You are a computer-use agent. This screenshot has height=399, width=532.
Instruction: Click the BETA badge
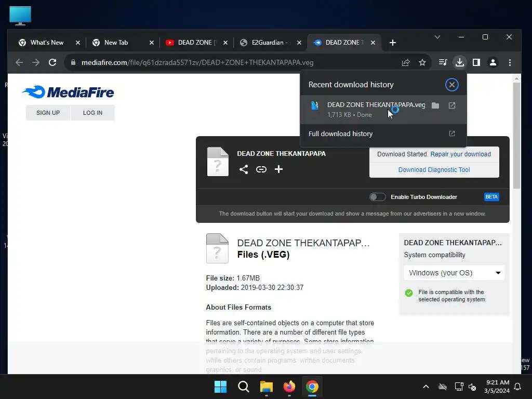[491, 197]
